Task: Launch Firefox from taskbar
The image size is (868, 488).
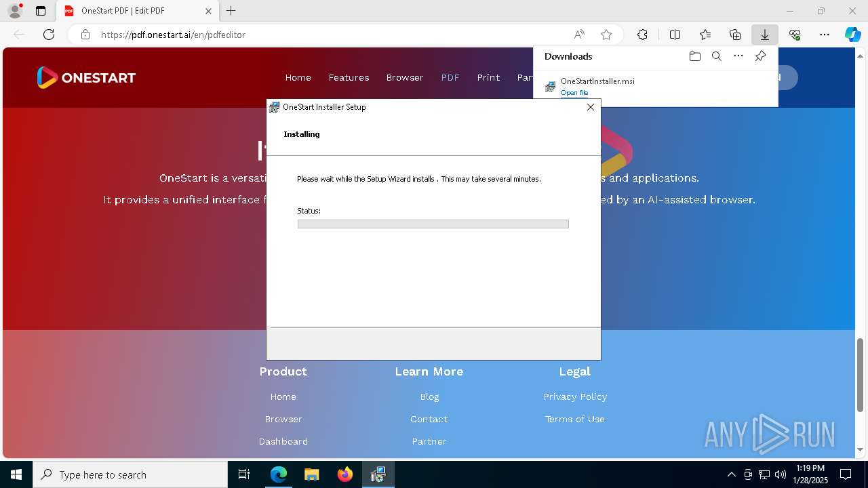Action: coord(344,474)
